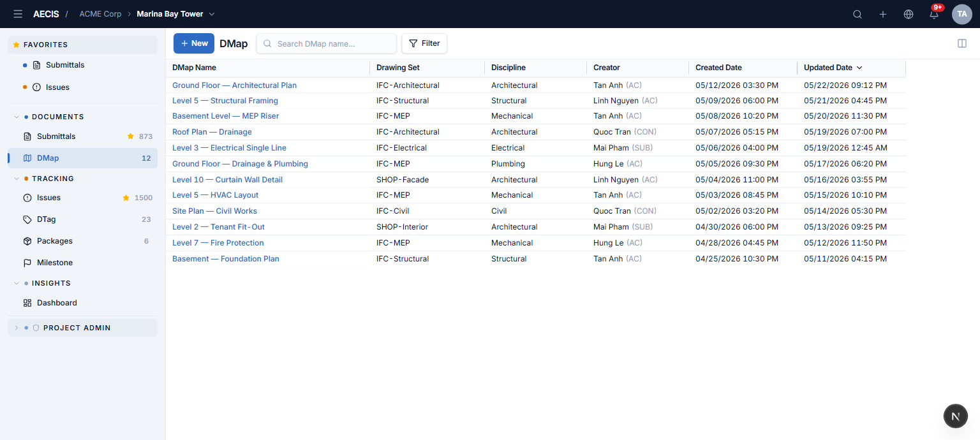Toggle the split panel layout icon
980x440 pixels.
[962, 43]
